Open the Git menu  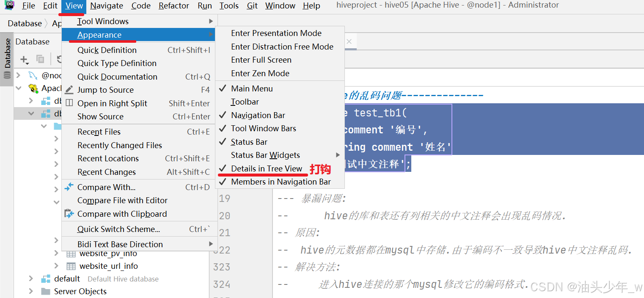click(x=252, y=6)
